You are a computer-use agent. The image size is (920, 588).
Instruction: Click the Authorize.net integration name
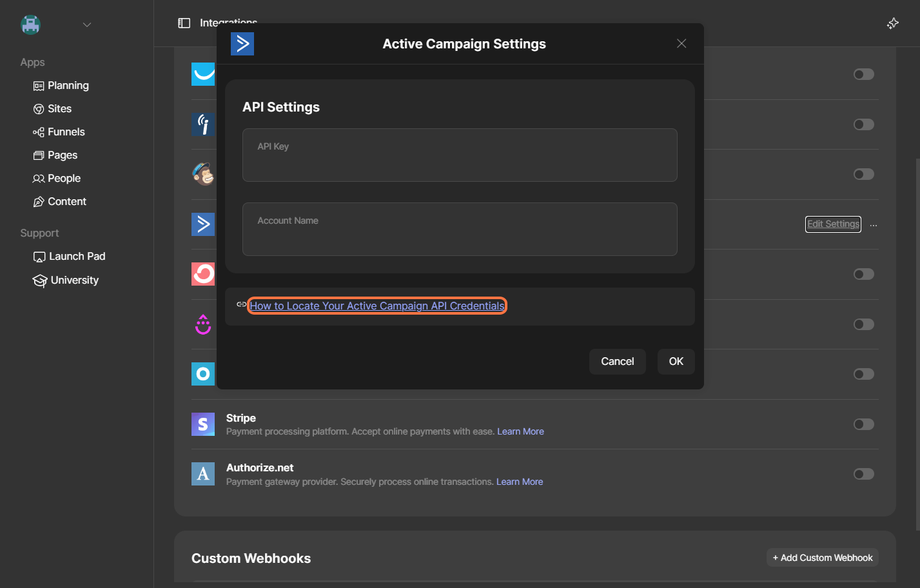click(260, 467)
